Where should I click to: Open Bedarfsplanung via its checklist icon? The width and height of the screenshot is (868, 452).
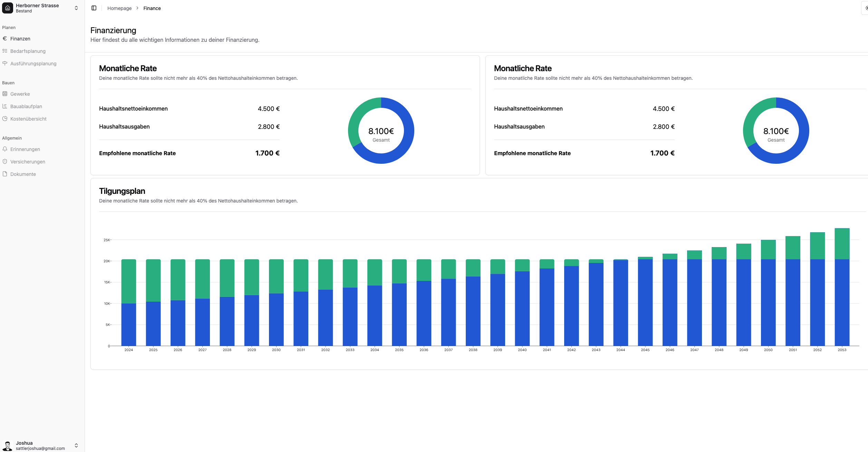click(x=5, y=51)
